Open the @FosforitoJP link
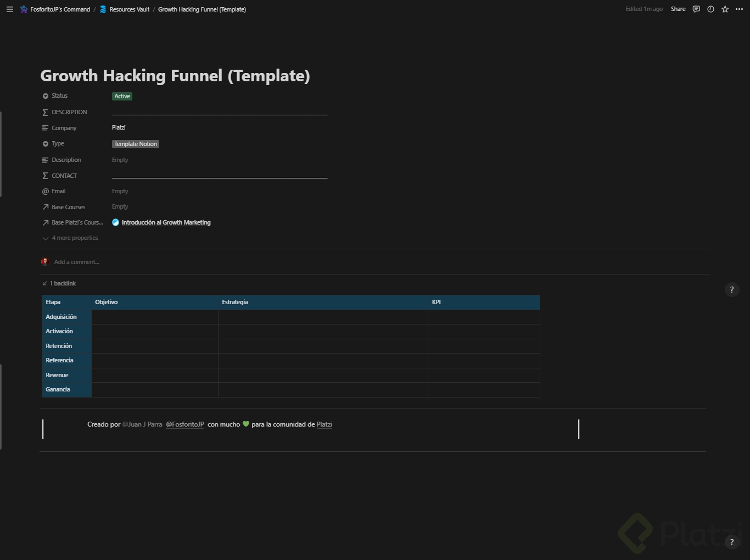This screenshot has width=750, height=560. click(x=185, y=424)
